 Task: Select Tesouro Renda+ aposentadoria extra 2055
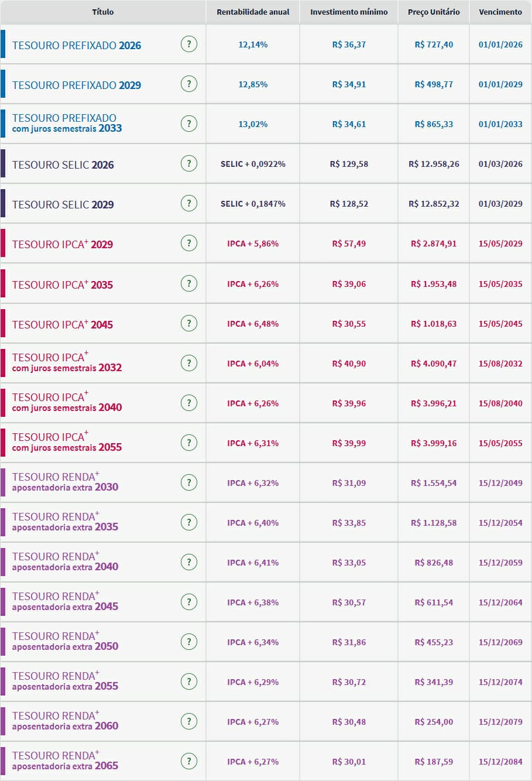tap(66, 680)
